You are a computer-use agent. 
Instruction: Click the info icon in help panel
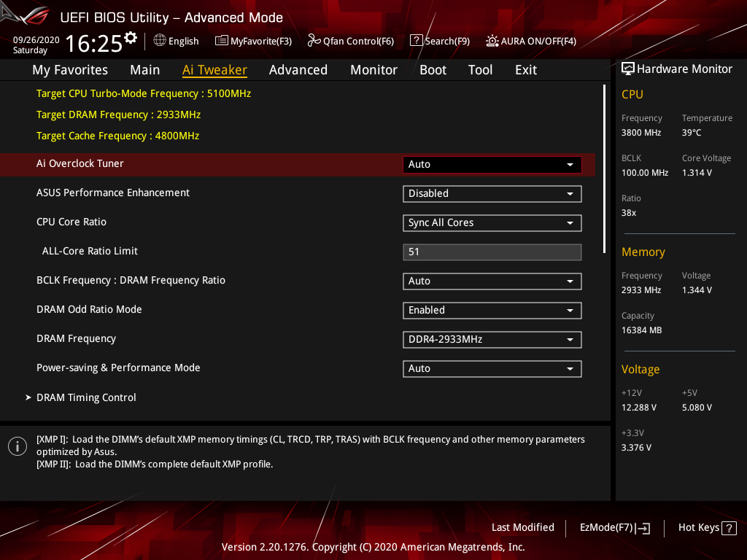pyautogui.click(x=18, y=446)
